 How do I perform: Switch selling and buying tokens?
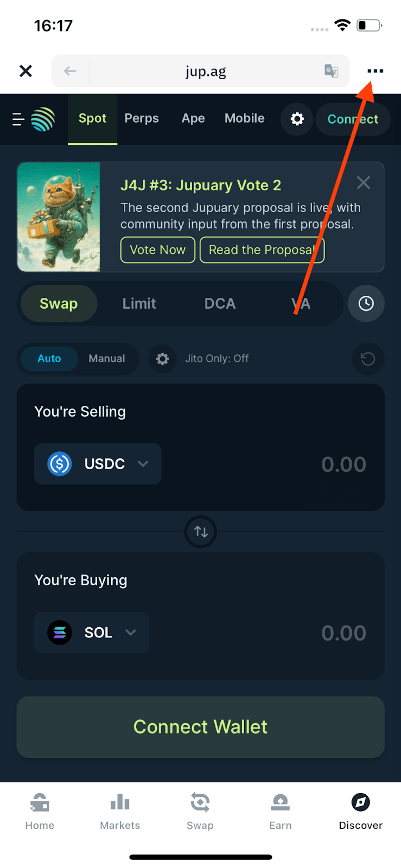[x=201, y=532]
